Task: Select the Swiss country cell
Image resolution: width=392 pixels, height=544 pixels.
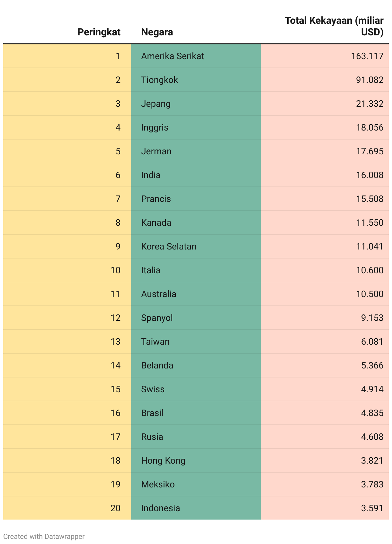Action: 153,389
